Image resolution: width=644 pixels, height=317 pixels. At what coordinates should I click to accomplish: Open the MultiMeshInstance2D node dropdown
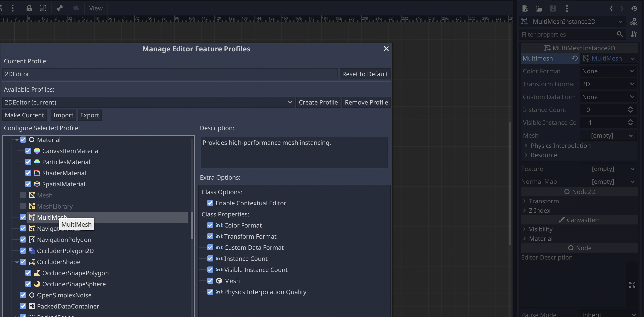point(620,22)
